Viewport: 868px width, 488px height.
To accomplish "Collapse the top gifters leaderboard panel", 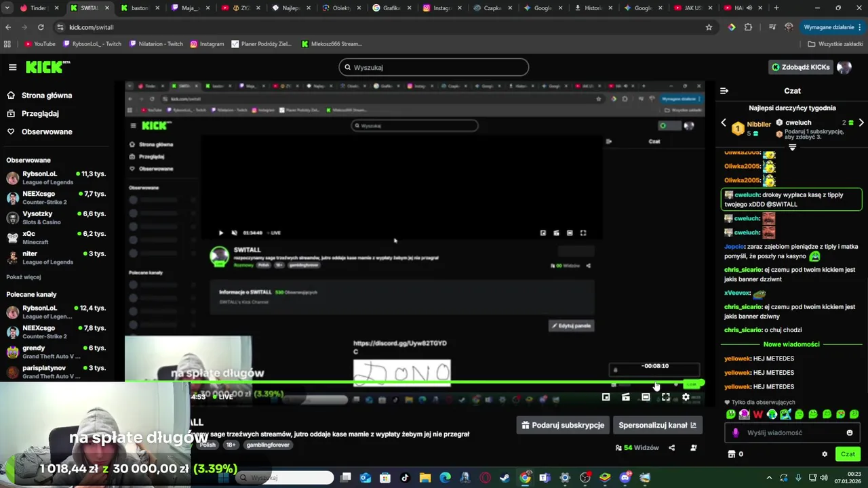I will pos(792,147).
